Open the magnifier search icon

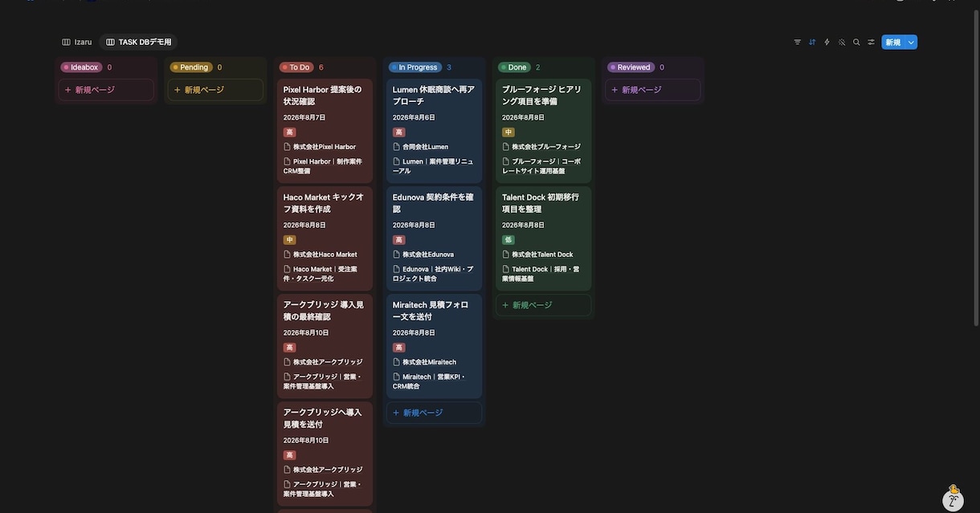[856, 42]
